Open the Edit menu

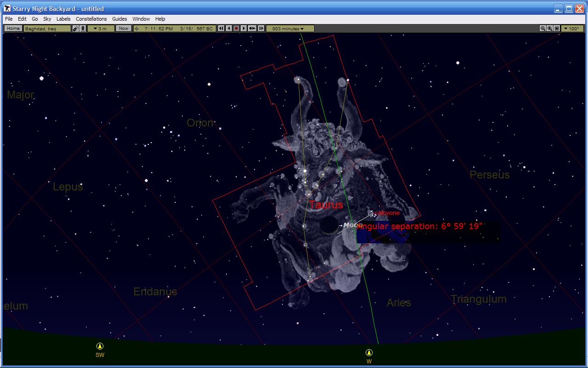pyautogui.click(x=22, y=19)
